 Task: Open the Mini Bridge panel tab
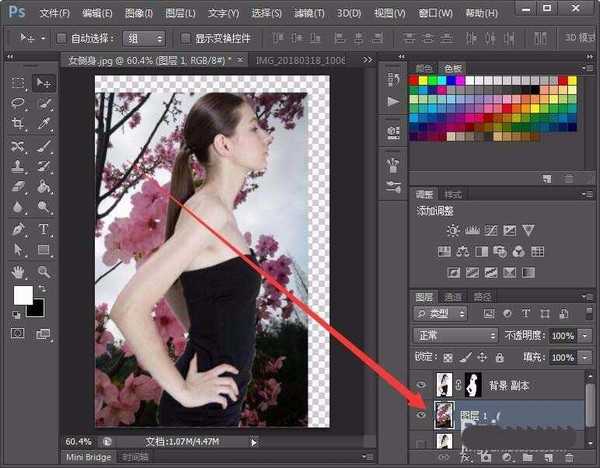click(x=88, y=457)
